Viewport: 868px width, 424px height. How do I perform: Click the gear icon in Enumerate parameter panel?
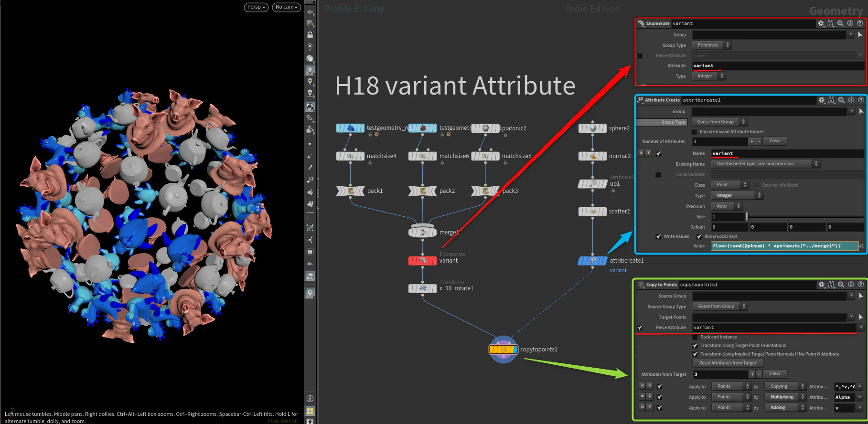(x=821, y=23)
